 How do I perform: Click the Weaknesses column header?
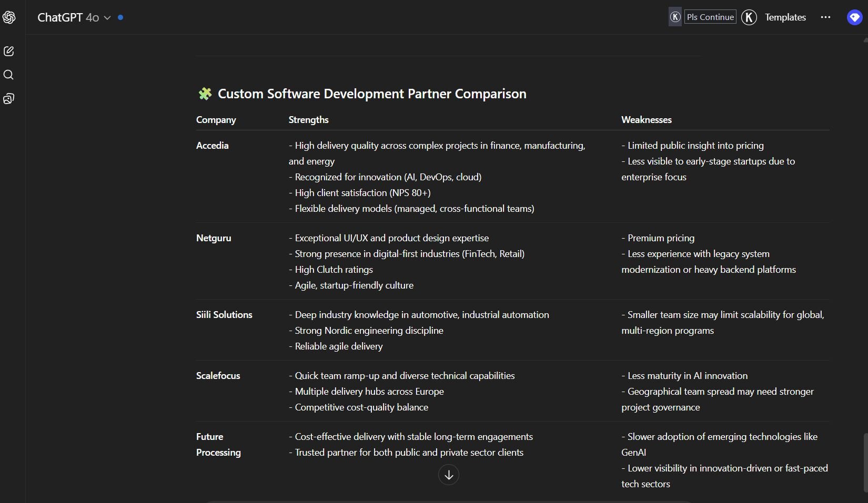tap(647, 120)
